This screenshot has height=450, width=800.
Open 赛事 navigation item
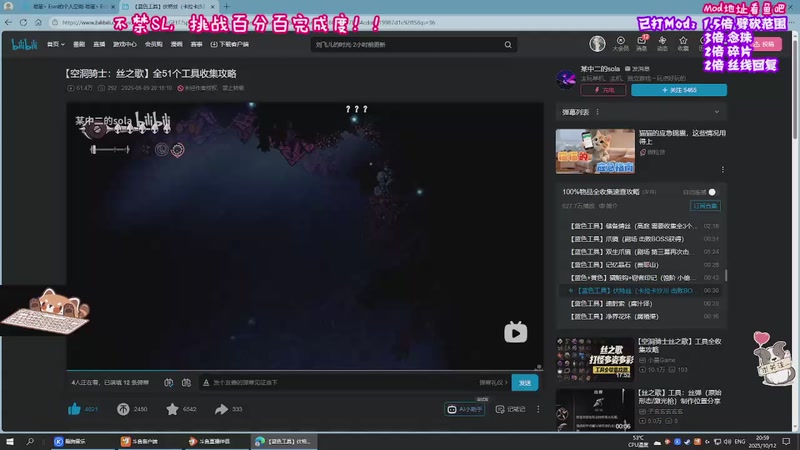coord(196,44)
